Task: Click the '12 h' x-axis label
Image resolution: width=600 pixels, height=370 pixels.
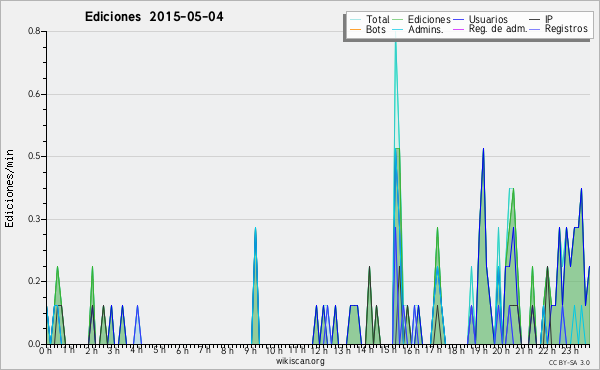Action: 319,351
